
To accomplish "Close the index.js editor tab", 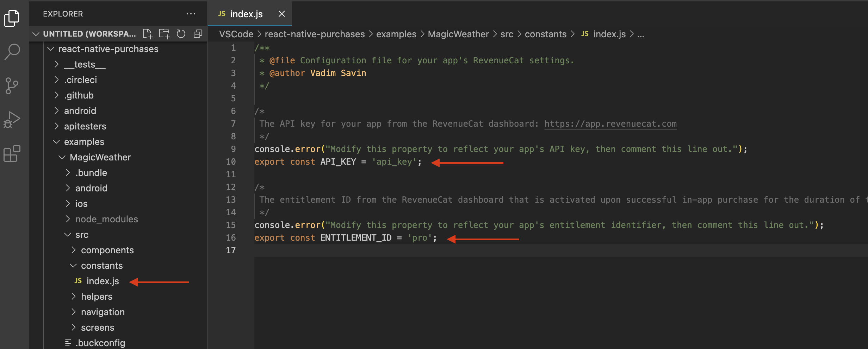I will (x=282, y=14).
